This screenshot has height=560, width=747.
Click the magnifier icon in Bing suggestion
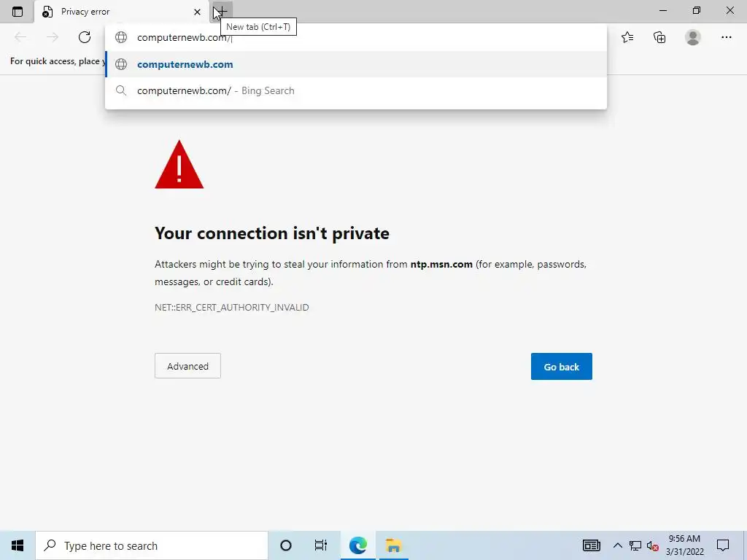pos(121,90)
